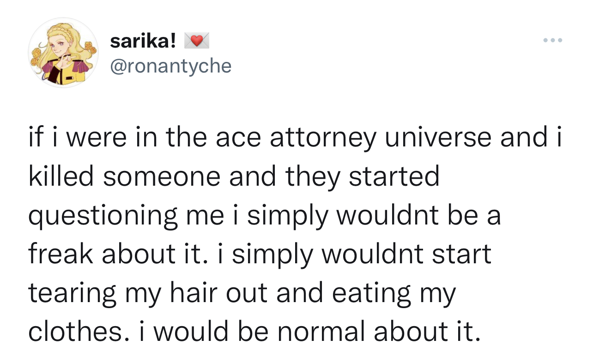Select the phrase "killed someone" in tweet
593x364 pixels.
pos(124,176)
